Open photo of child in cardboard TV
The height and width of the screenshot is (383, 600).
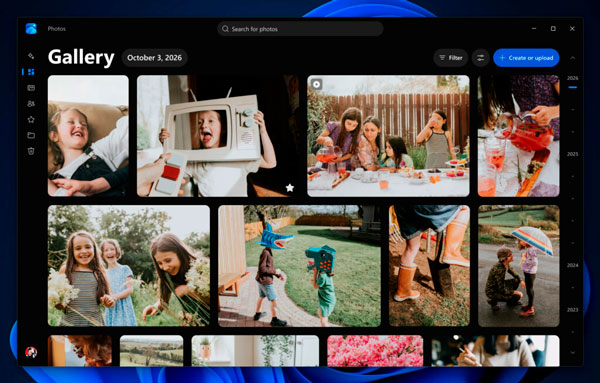218,136
